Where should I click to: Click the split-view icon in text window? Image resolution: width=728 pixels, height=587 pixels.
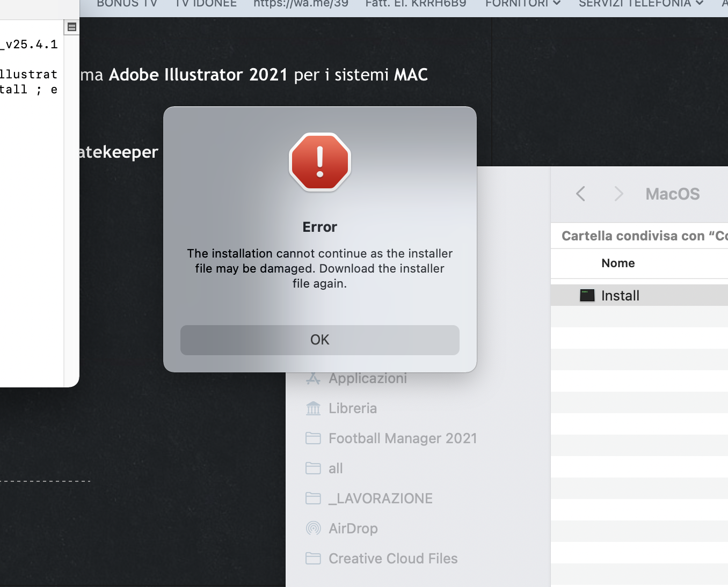(71, 27)
